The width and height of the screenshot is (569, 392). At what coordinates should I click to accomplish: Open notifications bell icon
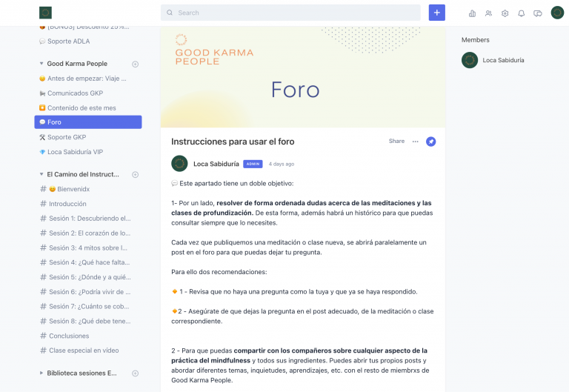(521, 13)
